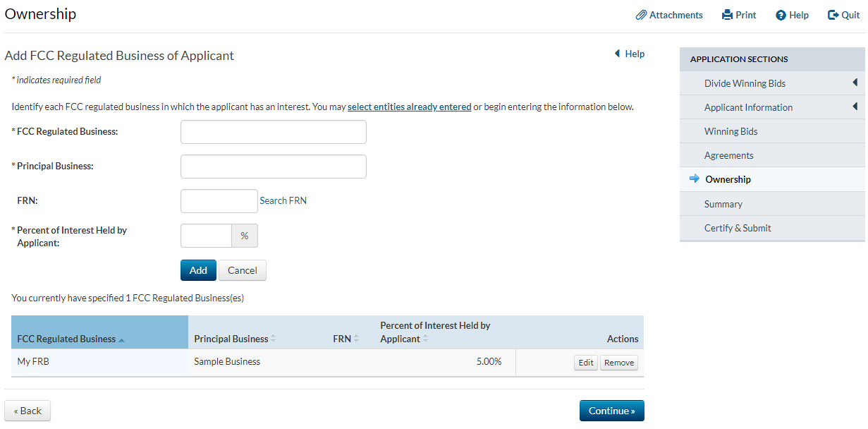Sort by Percent of Interest column arrows

[x=425, y=339]
